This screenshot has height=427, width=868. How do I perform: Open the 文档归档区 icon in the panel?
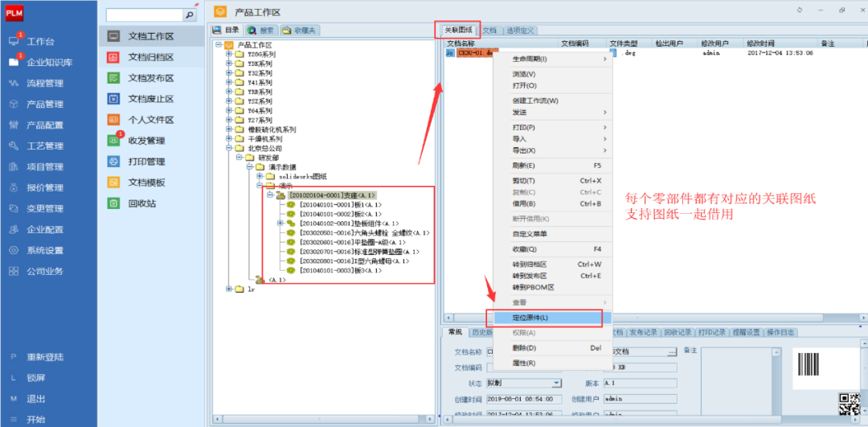[x=114, y=57]
